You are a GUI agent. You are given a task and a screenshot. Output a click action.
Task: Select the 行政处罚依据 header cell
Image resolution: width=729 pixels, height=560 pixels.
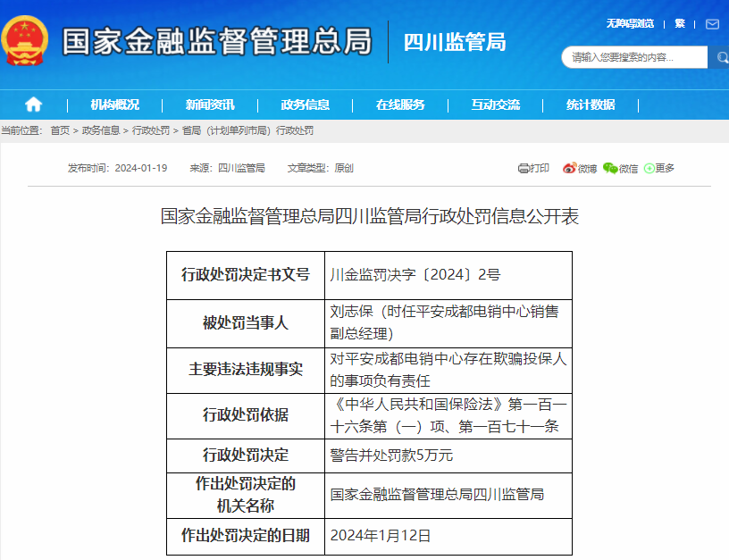click(x=246, y=415)
